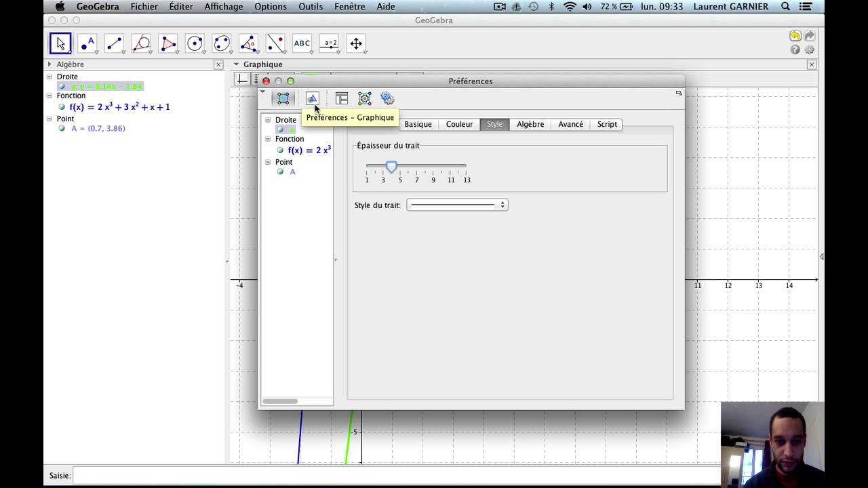Open GeoGebra help question mark icon
This screenshot has width=868, height=488.
795,50
